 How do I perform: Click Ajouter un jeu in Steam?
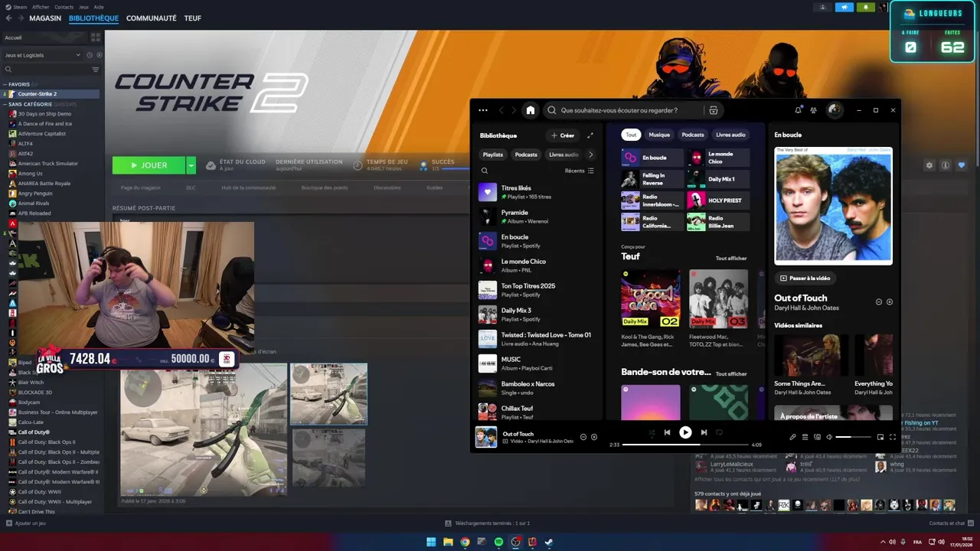25,523
